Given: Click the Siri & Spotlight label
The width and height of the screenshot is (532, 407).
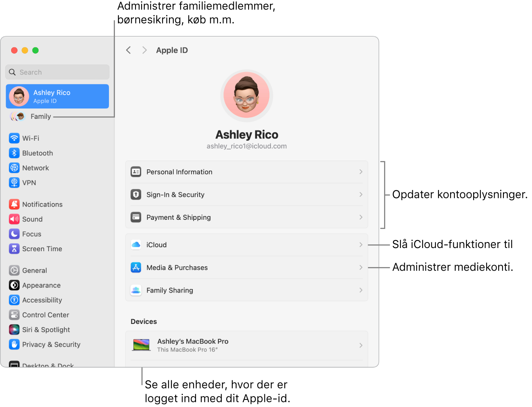Looking at the screenshot, I should [46, 330].
